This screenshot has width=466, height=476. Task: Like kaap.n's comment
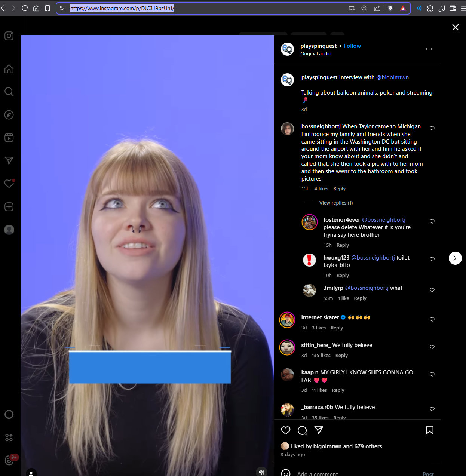(432, 374)
